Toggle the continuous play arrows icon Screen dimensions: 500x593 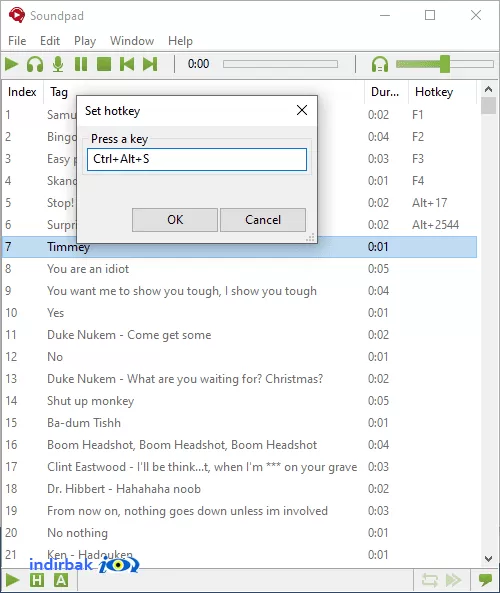[453, 580]
